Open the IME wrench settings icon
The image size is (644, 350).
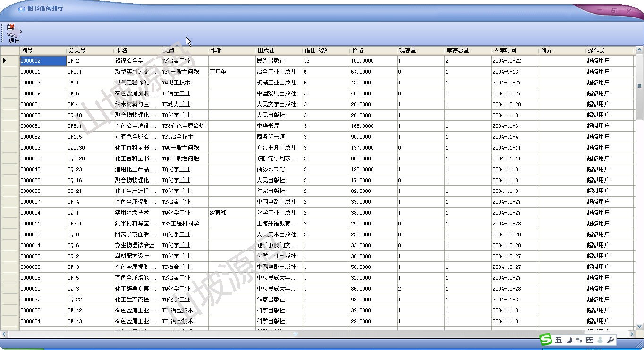610,340
